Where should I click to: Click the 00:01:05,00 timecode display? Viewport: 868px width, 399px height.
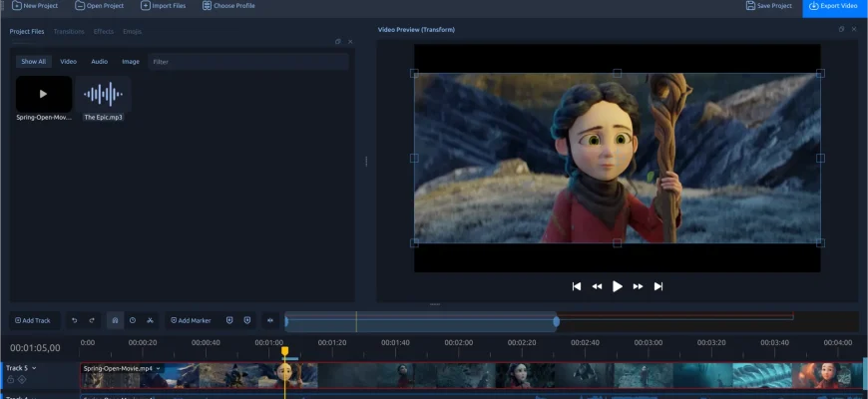(35, 348)
